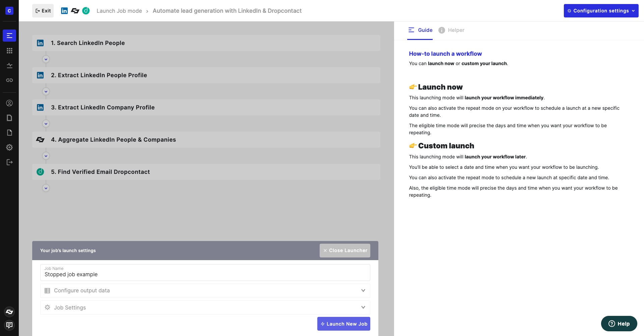The height and width of the screenshot is (336, 644).
Task: Select step 5. Find Verified Email Dropcontact
Action: [206, 172]
